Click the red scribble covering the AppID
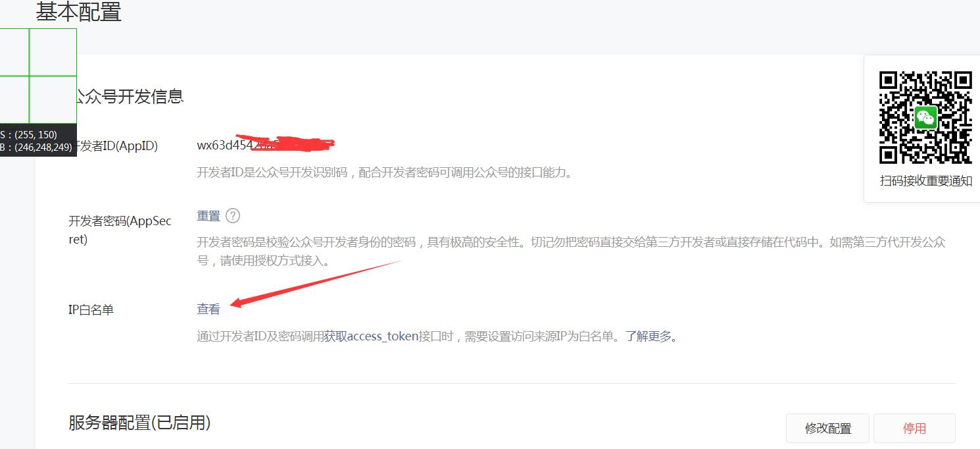This screenshot has height=449, width=980. tap(286, 141)
